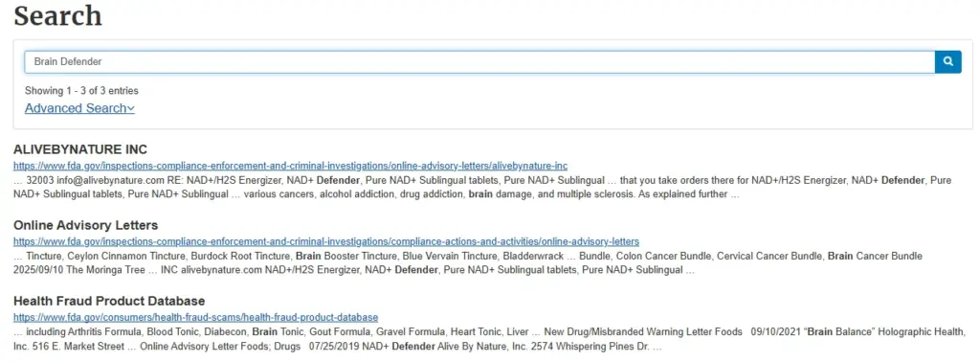Open the Health Fraud Product Database title
980x362 pixels.
109,302
